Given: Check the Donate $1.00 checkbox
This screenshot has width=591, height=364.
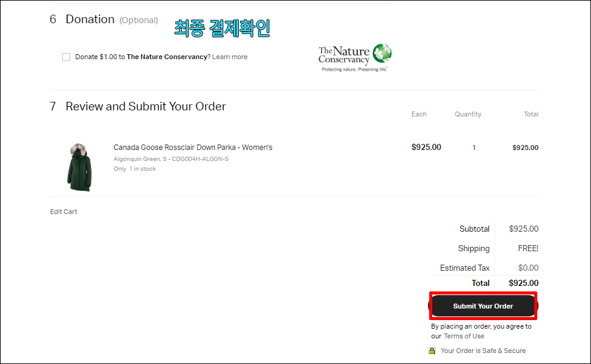Looking at the screenshot, I should pos(67,57).
